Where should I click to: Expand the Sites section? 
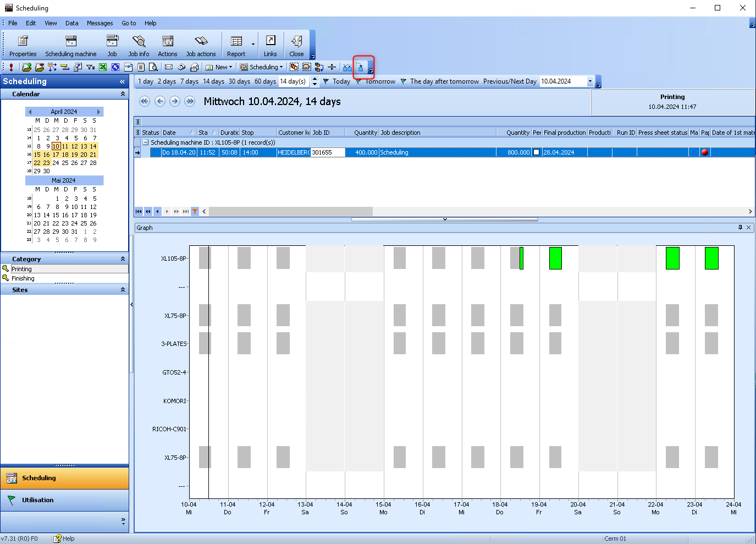123,290
